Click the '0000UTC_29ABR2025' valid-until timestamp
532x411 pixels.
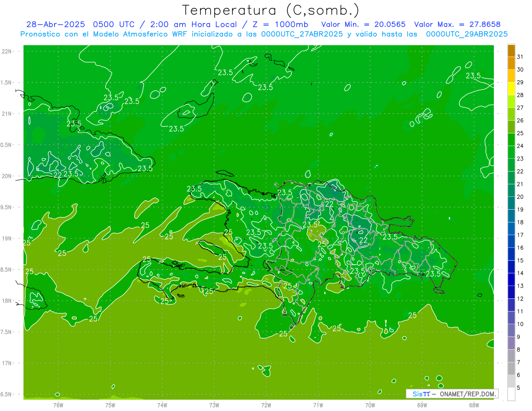(466, 34)
